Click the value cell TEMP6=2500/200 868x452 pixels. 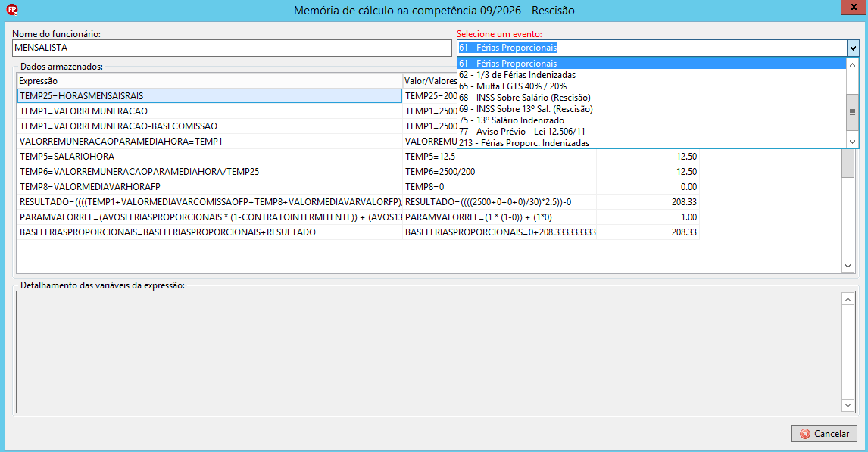(499, 172)
